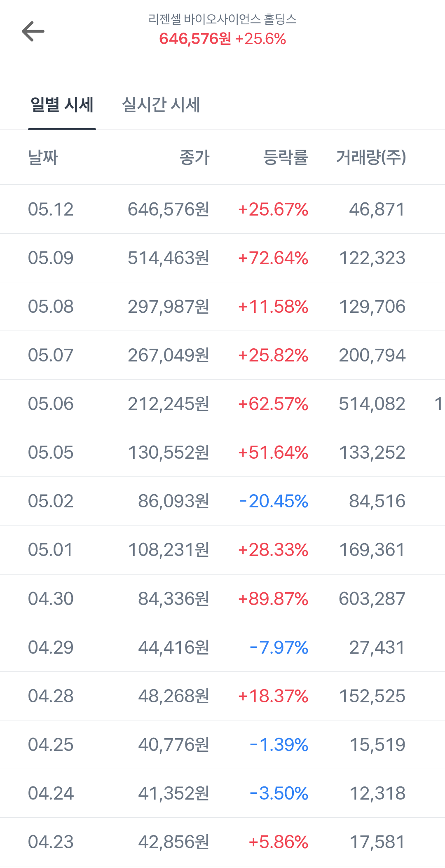
Task: Tap the +11.58% change on 05.08
Action: click(x=273, y=307)
